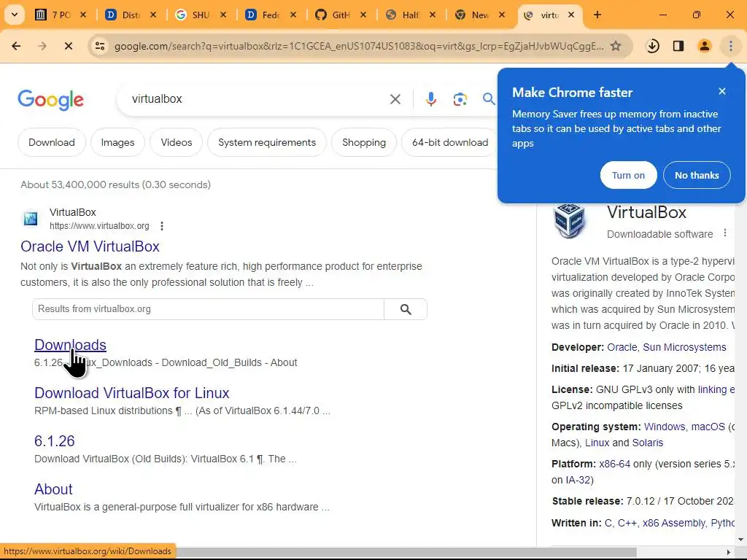Open the macOS operating system link
Viewport: 747px width, 560px height.
coord(708,427)
